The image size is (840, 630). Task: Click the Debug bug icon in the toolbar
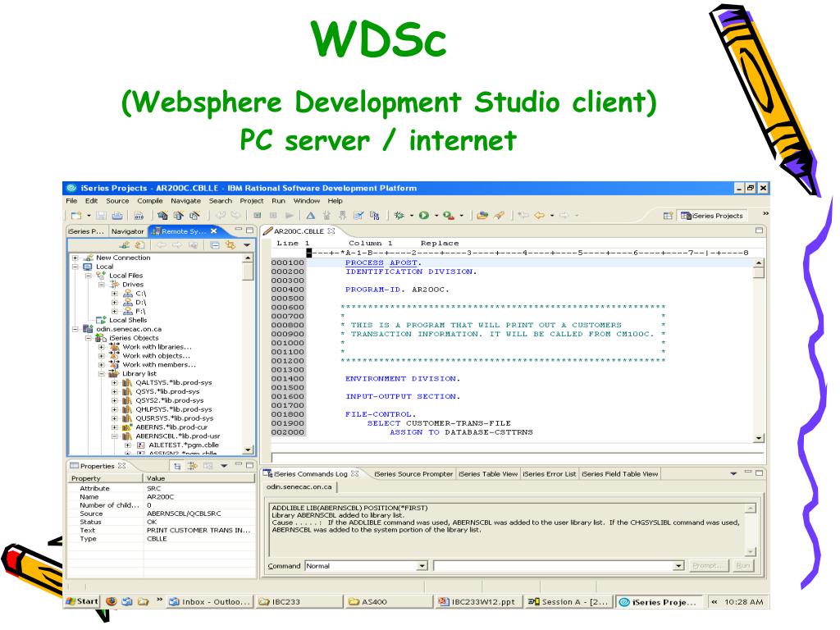coord(399,216)
